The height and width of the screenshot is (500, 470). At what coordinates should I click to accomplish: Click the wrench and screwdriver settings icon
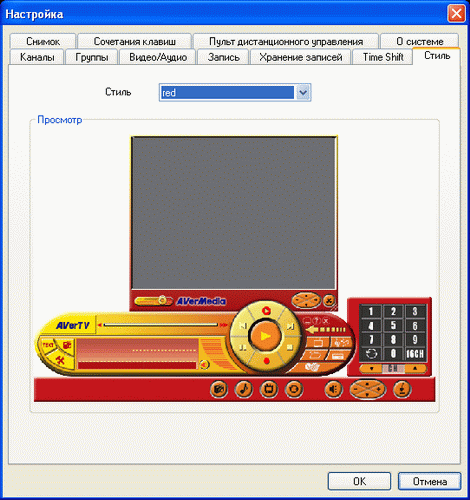[60, 360]
